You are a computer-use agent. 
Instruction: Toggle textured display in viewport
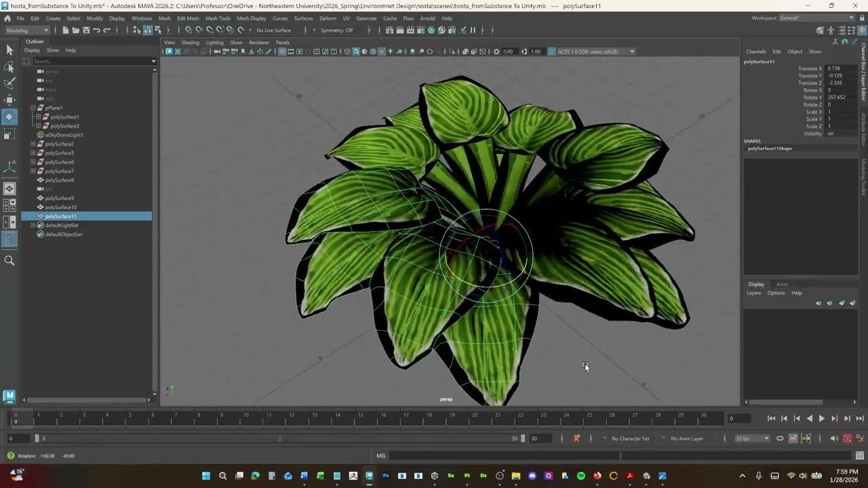[381, 52]
